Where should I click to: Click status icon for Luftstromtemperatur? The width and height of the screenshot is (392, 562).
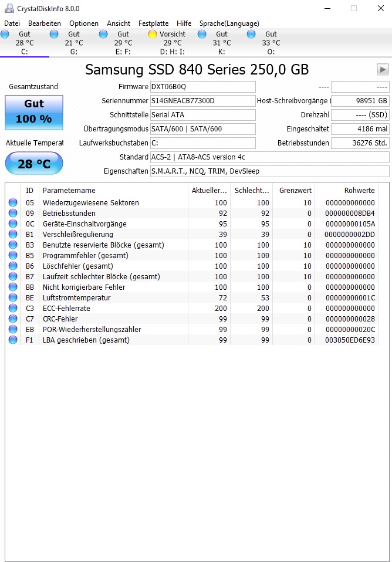coord(13,297)
